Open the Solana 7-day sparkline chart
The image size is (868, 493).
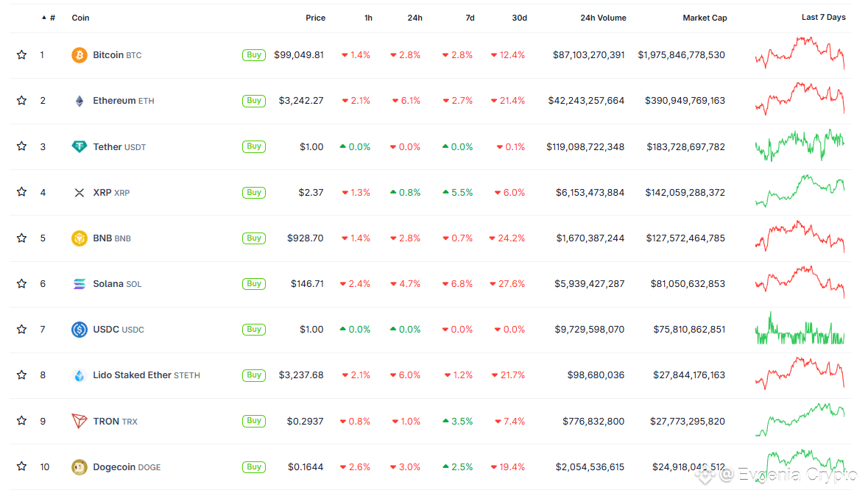[x=800, y=282]
